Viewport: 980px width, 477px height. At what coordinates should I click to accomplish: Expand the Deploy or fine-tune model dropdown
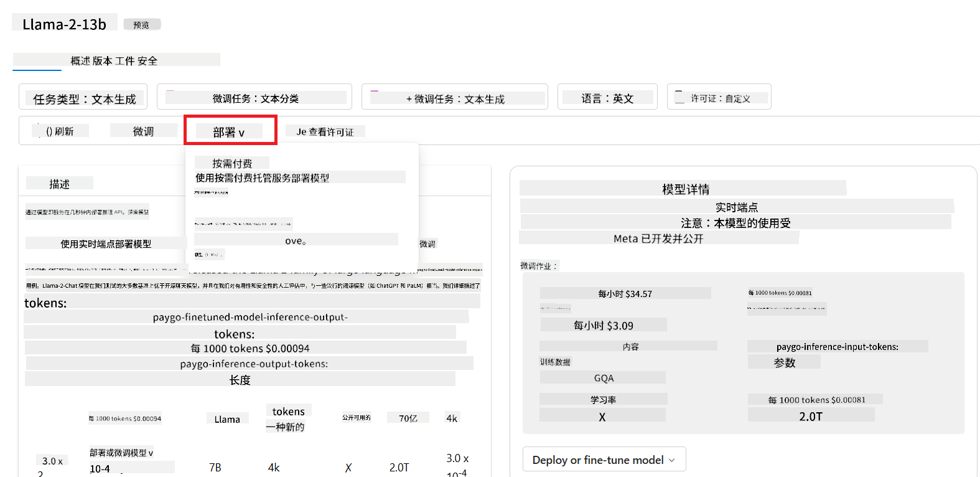click(604, 460)
